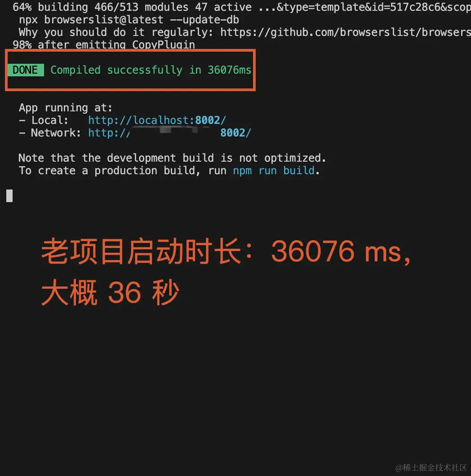The width and height of the screenshot is (471, 476).
Task: Click the github.com/browserslist URL
Action: 346,32
